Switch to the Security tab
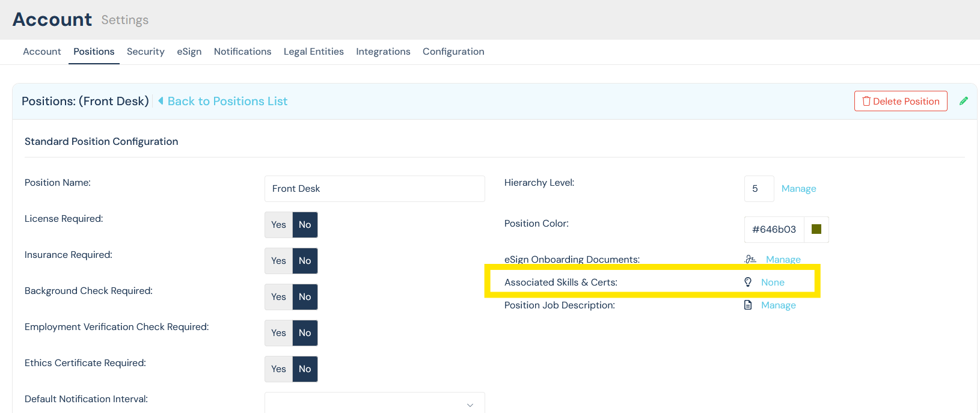Viewport: 980px width, 413px height. click(x=145, y=52)
